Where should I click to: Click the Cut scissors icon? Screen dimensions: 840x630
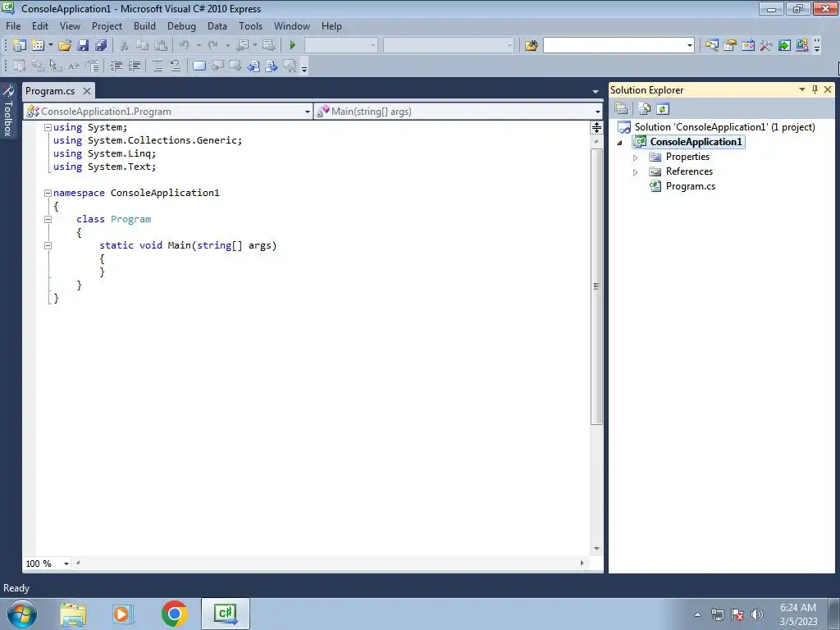point(125,46)
